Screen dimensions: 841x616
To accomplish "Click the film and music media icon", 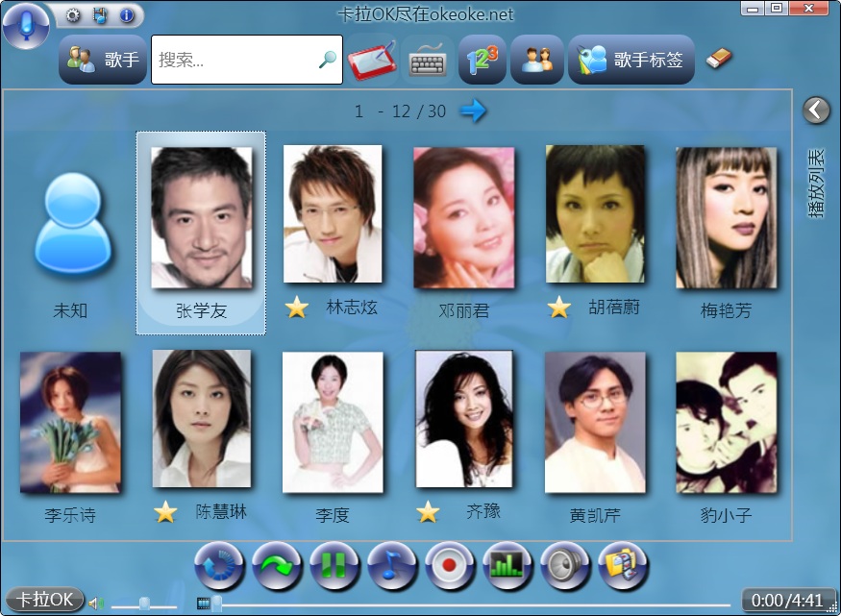I will (x=99, y=15).
